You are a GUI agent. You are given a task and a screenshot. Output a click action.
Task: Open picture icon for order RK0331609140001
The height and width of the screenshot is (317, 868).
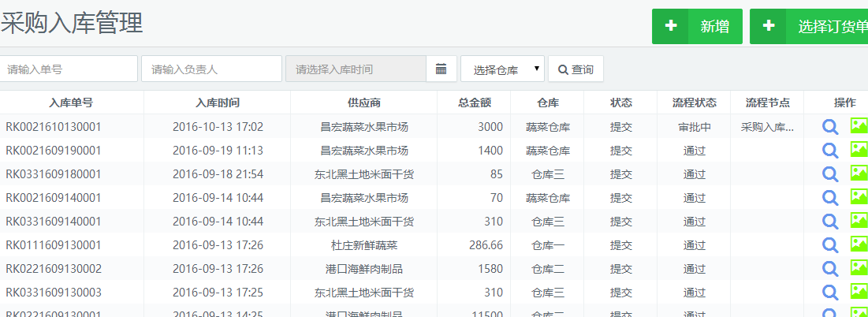pos(859,221)
